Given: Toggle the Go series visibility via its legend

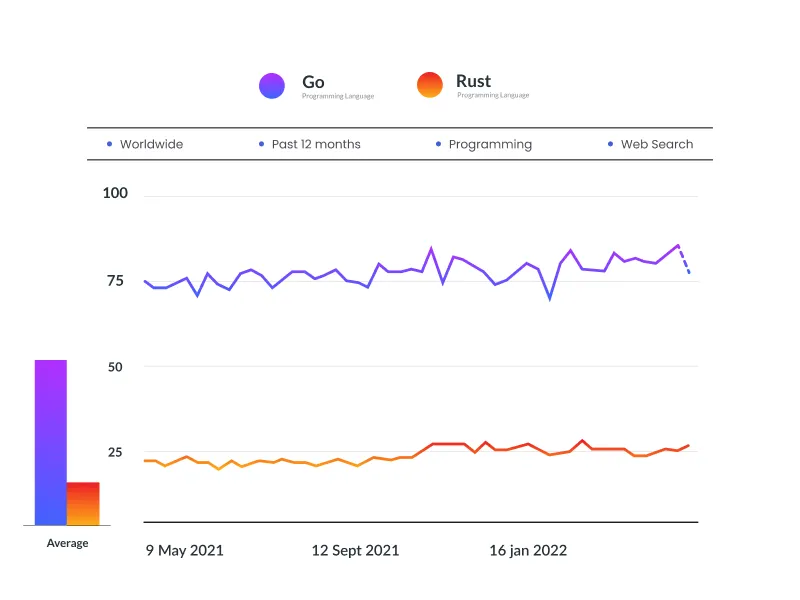Looking at the screenshot, I should 271,86.
